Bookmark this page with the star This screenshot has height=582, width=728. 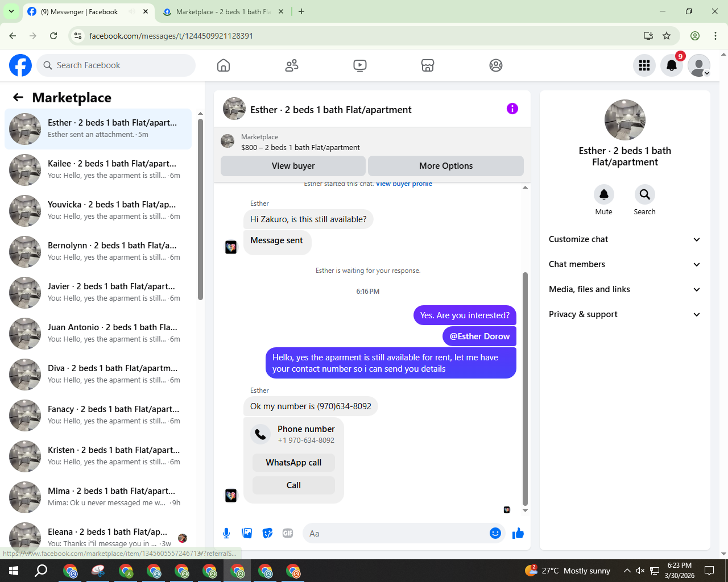[667, 36]
